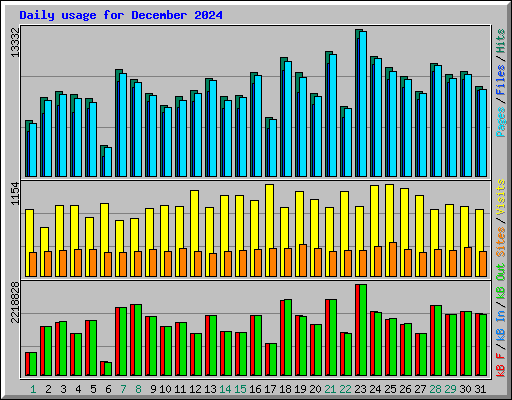Screen dimensions: 512x400
Task: Click day label 25 on the axis
Action: [x=390, y=389]
